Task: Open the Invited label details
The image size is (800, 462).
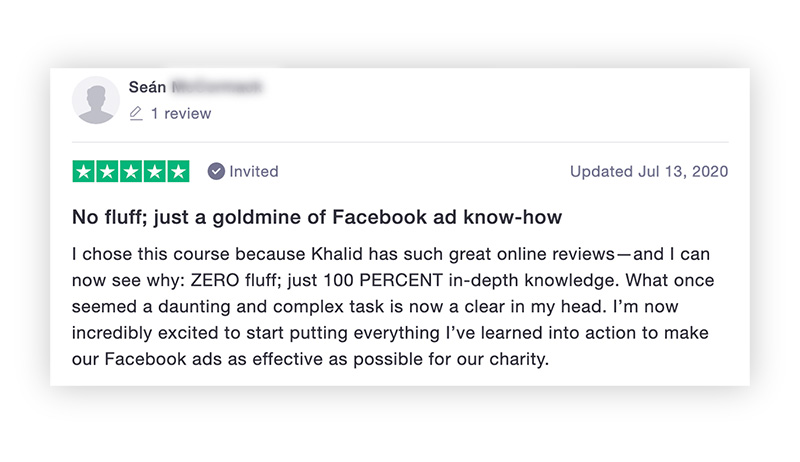Action: click(x=254, y=171)
